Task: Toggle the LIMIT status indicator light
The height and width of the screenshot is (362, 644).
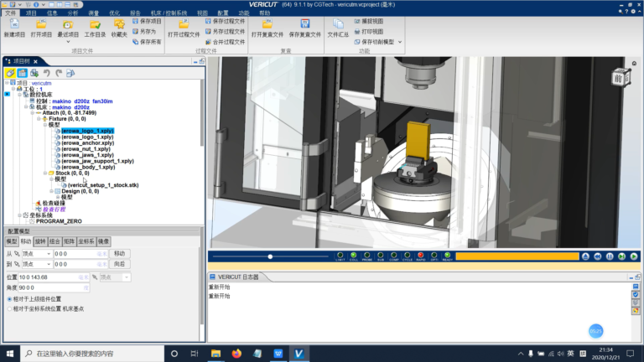Action: 340,256
